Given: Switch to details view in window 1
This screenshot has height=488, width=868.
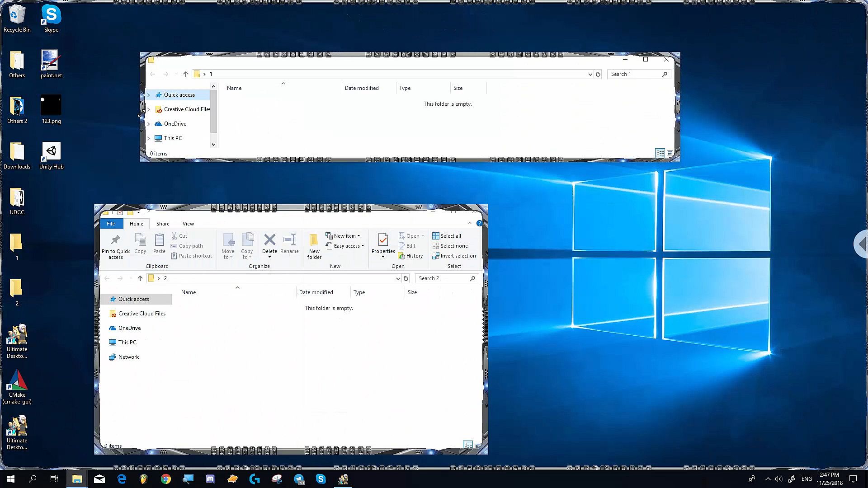Looking at the screenshot, I should 660,153.
